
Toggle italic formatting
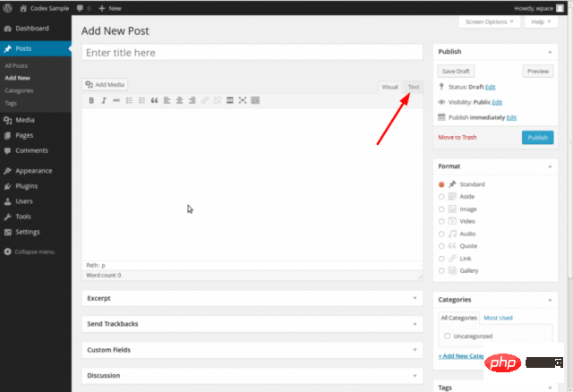click(104, 100)
